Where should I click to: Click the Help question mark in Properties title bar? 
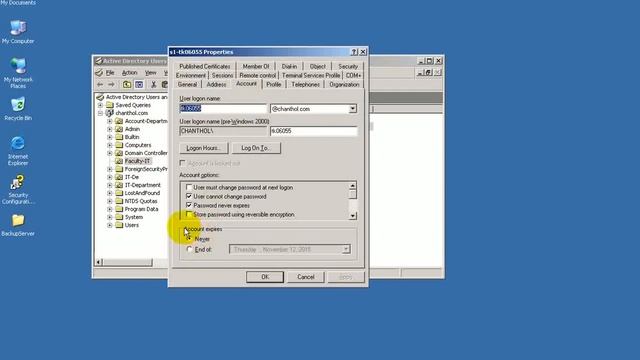coord(354,52)
